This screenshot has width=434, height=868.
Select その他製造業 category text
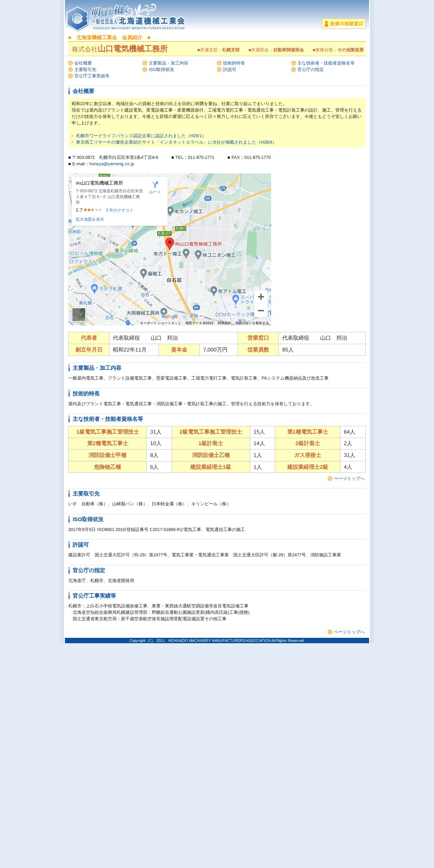[351, 50]
